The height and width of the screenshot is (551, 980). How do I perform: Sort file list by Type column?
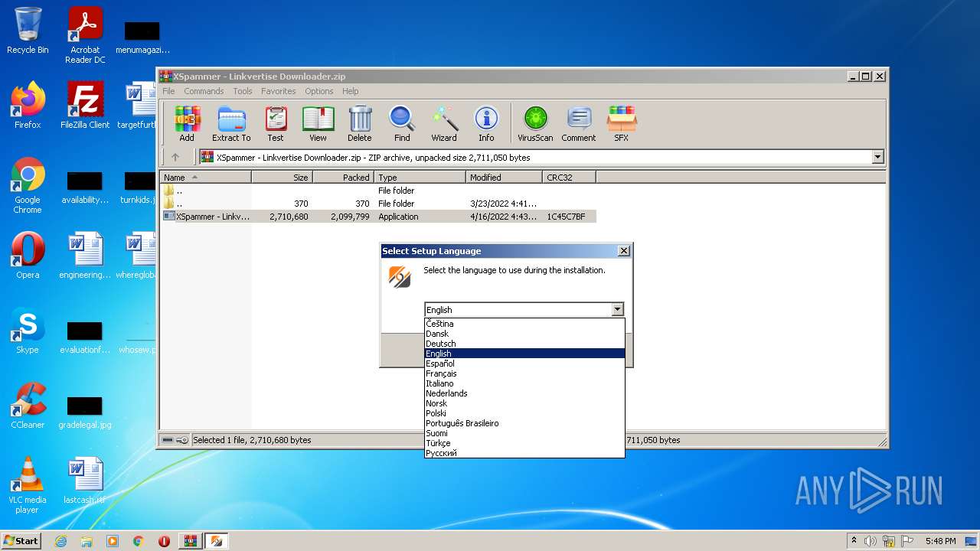[420, 177]
